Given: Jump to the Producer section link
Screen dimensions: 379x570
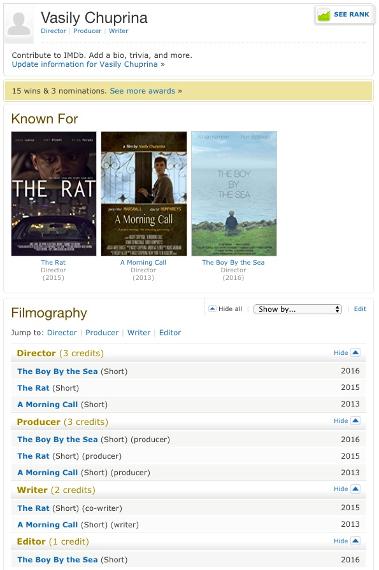Looking at the screenshot, I should (102, 332).
